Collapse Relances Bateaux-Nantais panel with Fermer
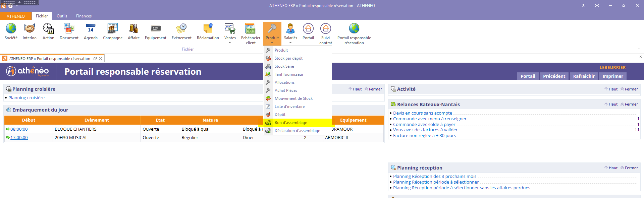The image size is (644, 198). [x=629, y=104]
